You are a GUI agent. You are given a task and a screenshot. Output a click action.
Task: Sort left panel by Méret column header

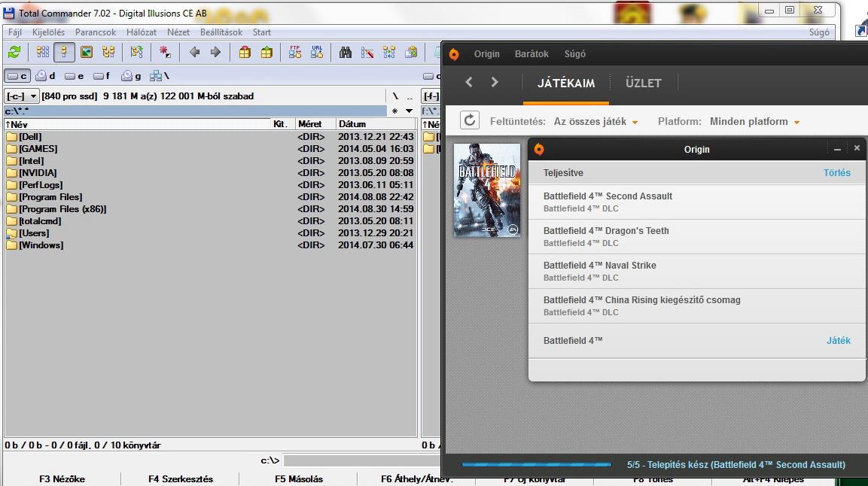pos(315,124)
